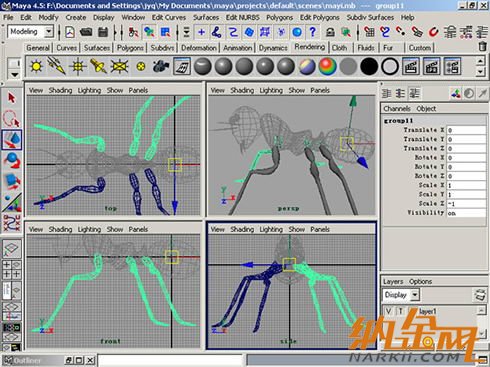
Task: Toggle layer1 visibility V box
Action: pos(388,311)
